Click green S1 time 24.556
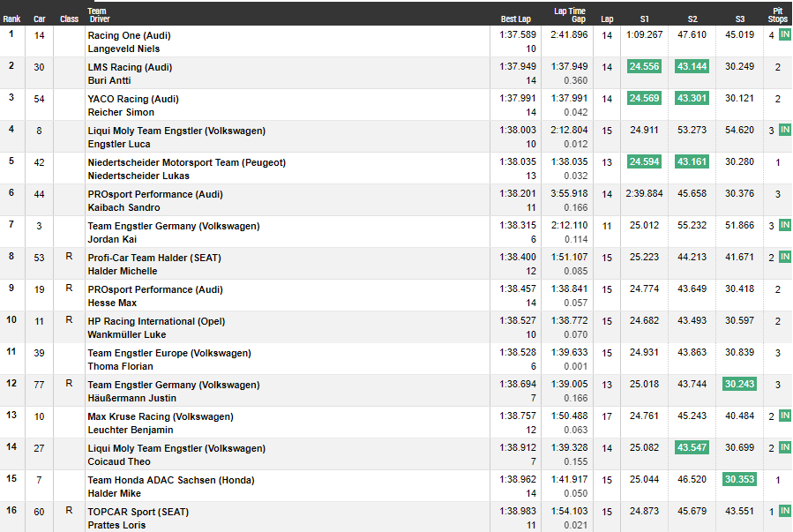 (644, 66)
